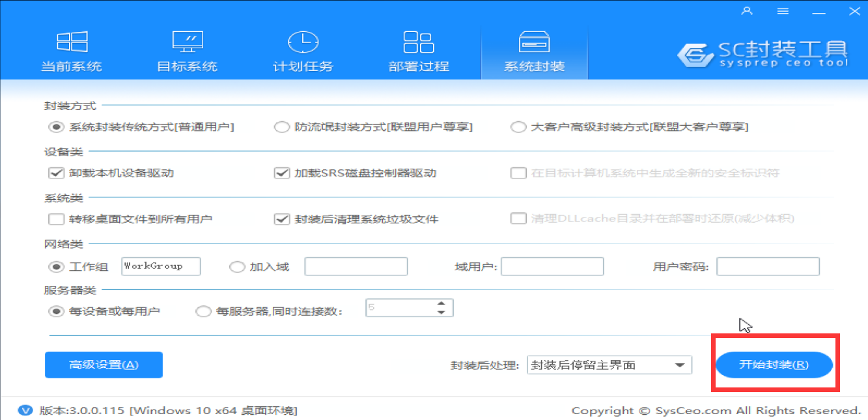Select the 加入域 radio button
The height and width of the screenshot is (420, 868).
236,266
